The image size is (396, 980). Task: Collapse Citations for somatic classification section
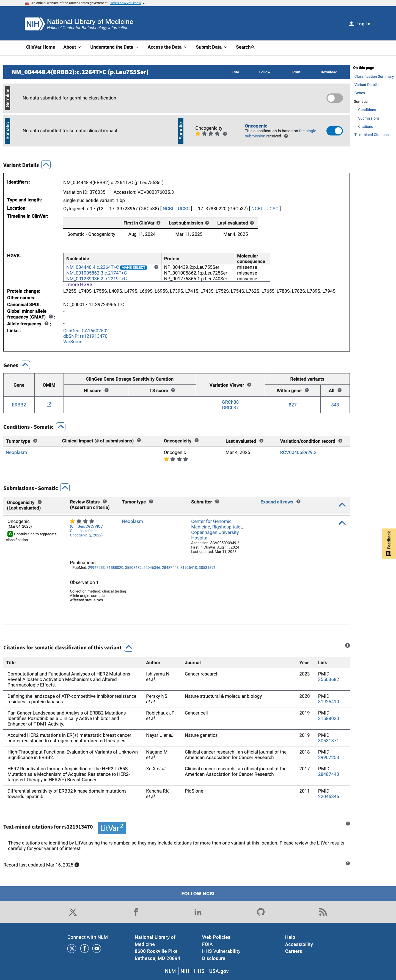[x=129, y=647]
